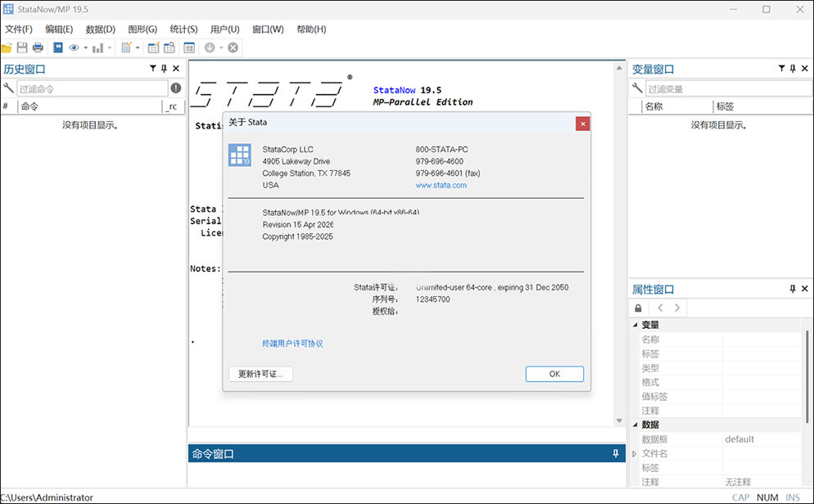Open the 终端用户许可协议 link
The image size is (814, 504).
point(292,344)
